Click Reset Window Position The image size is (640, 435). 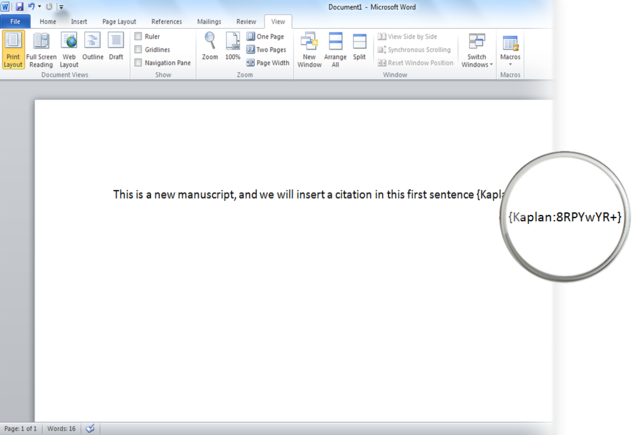(x=415, y=62)
